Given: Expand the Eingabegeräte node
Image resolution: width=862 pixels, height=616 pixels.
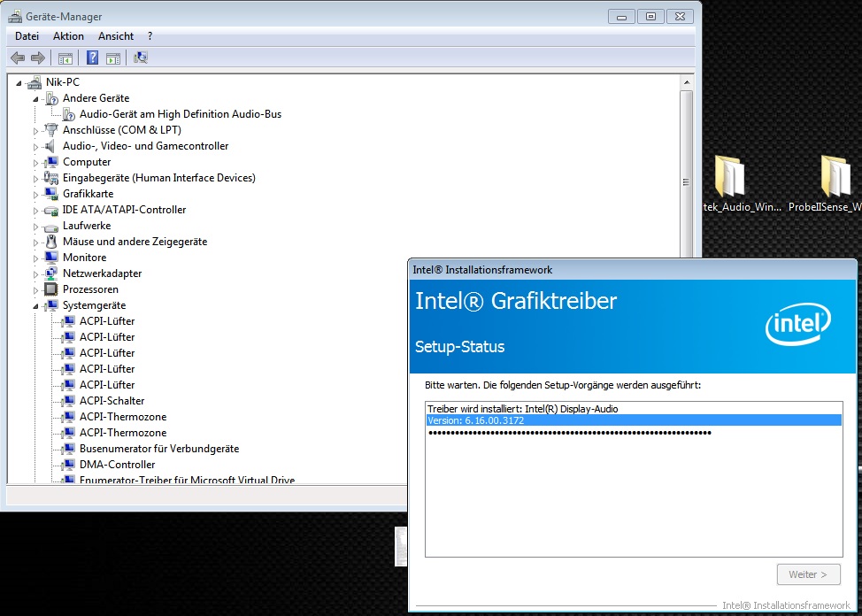Looking at the screenshot, I should (x=35, y=179).
